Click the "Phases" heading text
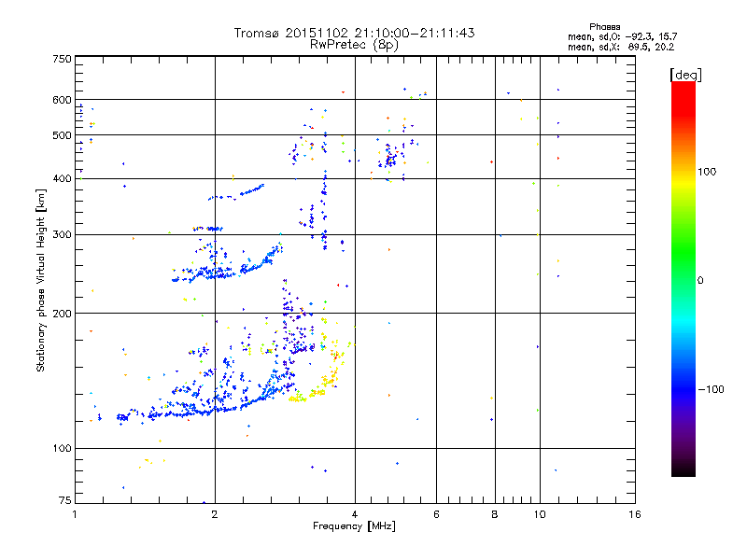 pyautogui.click(x=604, y=27)
